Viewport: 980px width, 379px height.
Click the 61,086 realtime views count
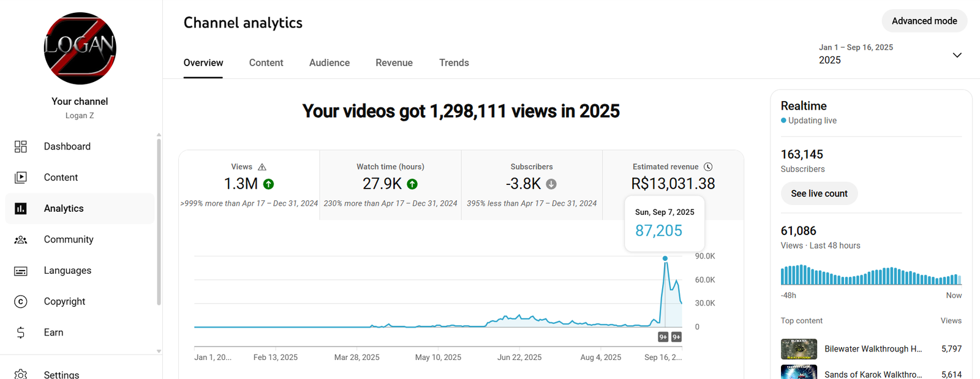tap(798, 231)
